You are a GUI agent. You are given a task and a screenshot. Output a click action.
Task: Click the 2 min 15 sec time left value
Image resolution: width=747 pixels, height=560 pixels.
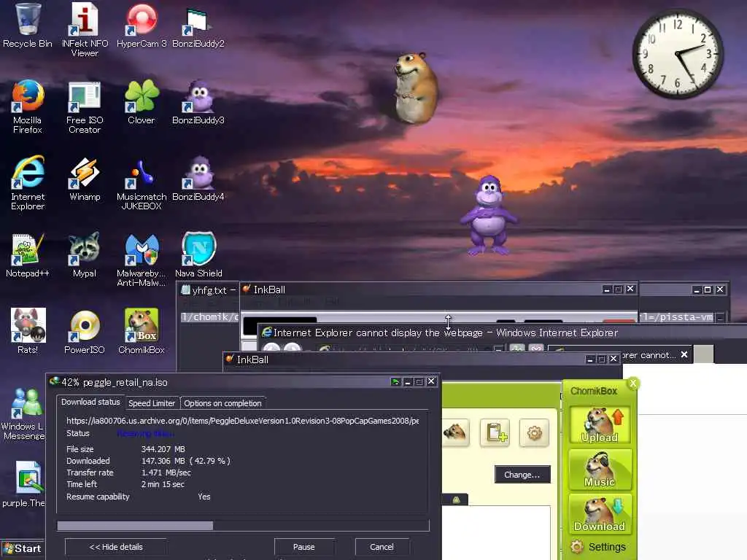(163, 484)
